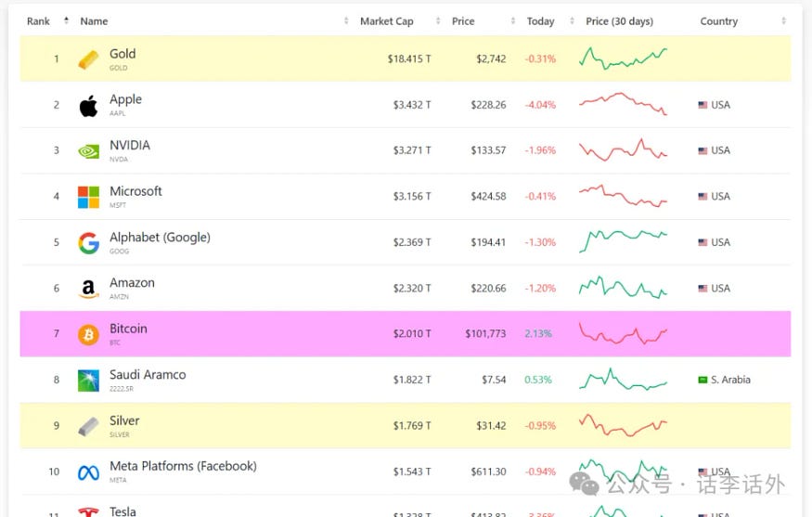The width and height of the screenshot is (812, 517).
Task: Click the Bitcoin coin icon
Action: point(88,335)
